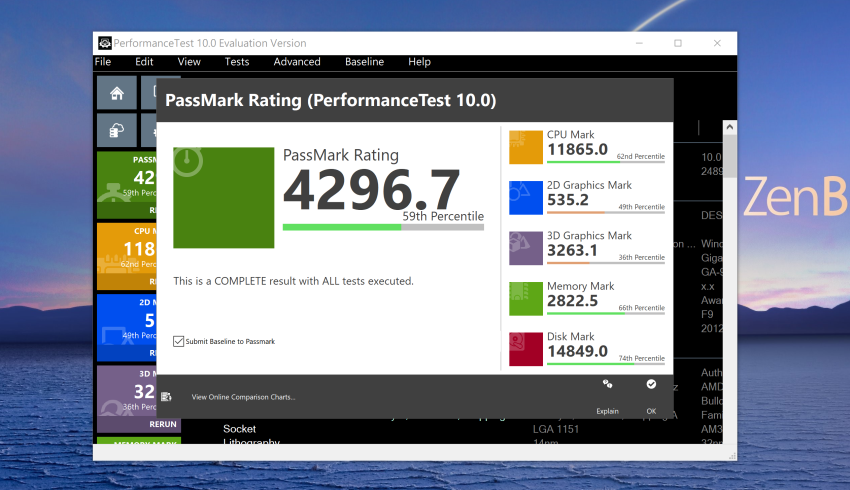The image size is (850, 490).
Task: Click the PerformanceTest app icon in the title bar
Action: 105,43
